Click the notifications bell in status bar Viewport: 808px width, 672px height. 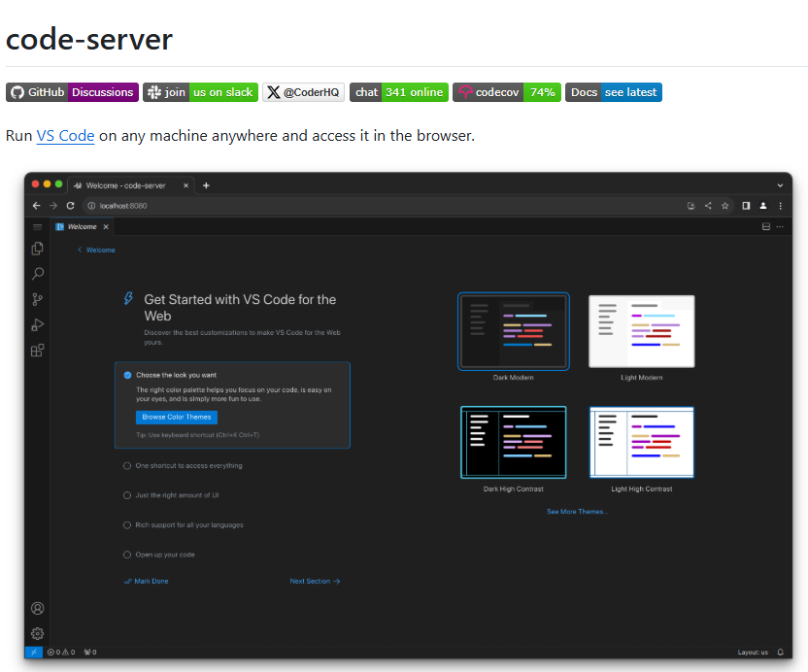[x=780, y=652]
